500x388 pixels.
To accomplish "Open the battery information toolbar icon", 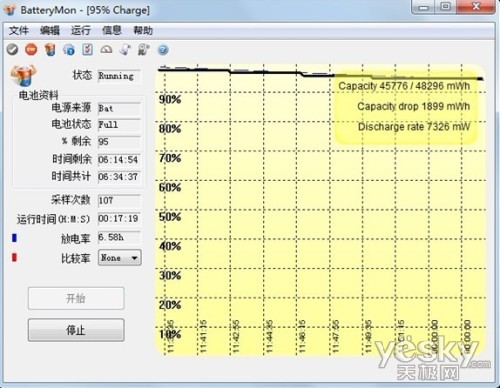I will [x=50, y=50].
